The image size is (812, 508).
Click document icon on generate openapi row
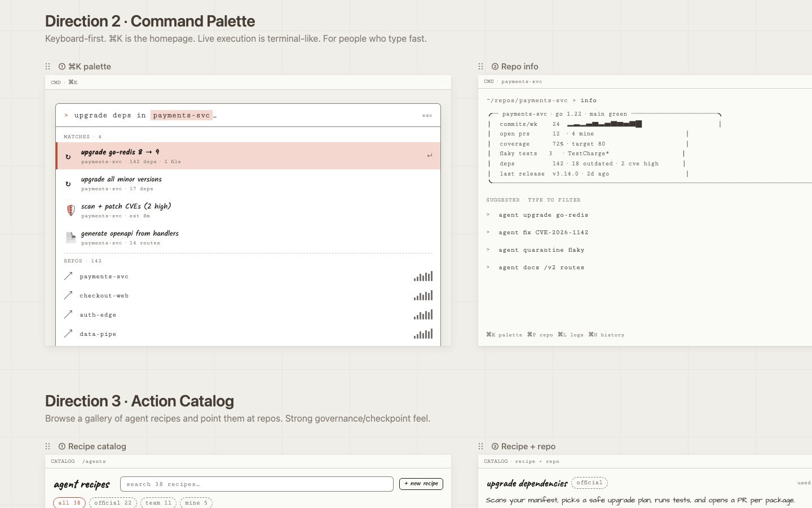tap(71, 238)
